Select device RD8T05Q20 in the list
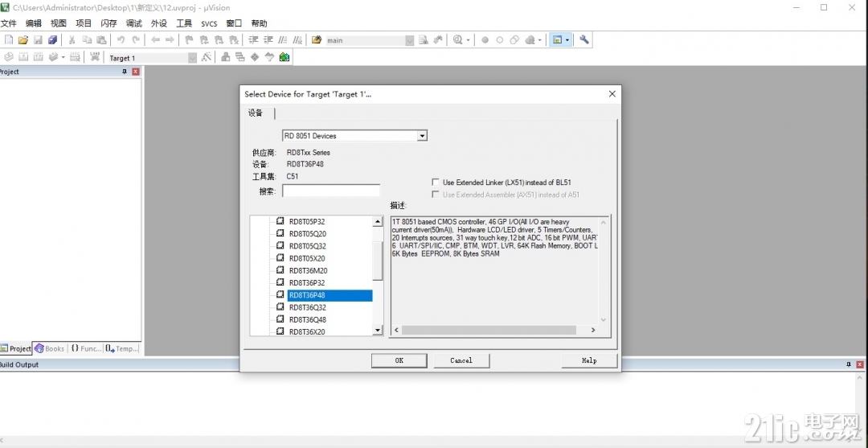 point(307,234)
